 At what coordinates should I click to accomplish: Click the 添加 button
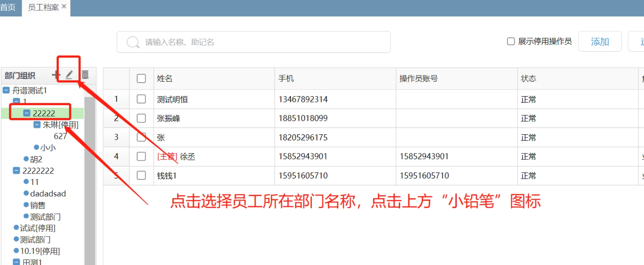(600, 42)
